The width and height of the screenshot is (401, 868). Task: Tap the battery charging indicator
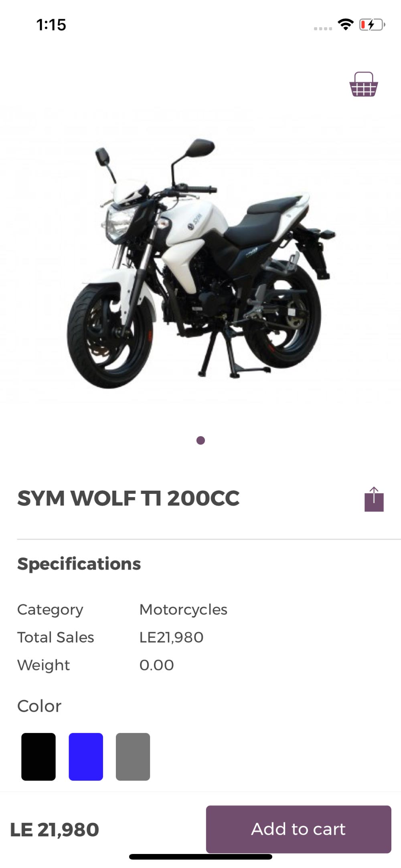coord(372,25)
